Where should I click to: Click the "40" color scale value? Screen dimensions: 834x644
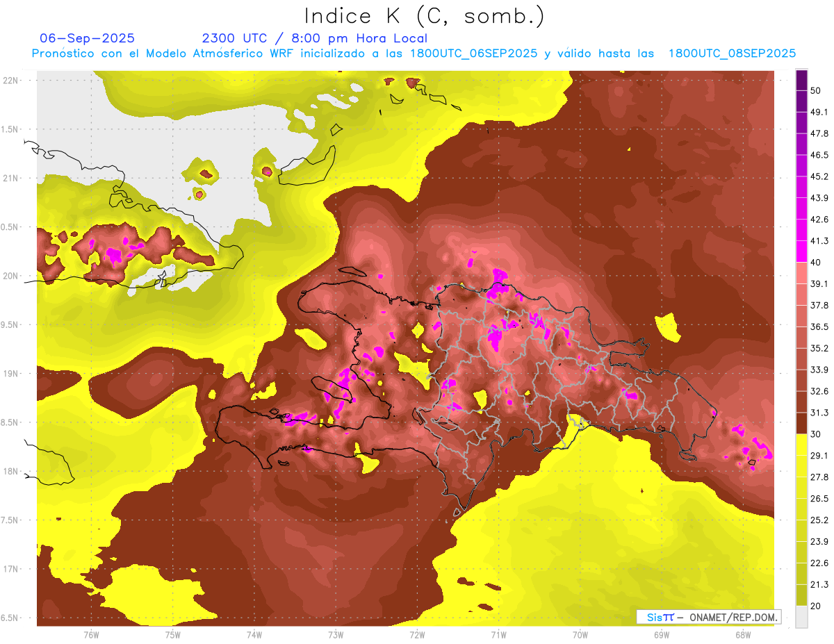[x=815, y=262]
